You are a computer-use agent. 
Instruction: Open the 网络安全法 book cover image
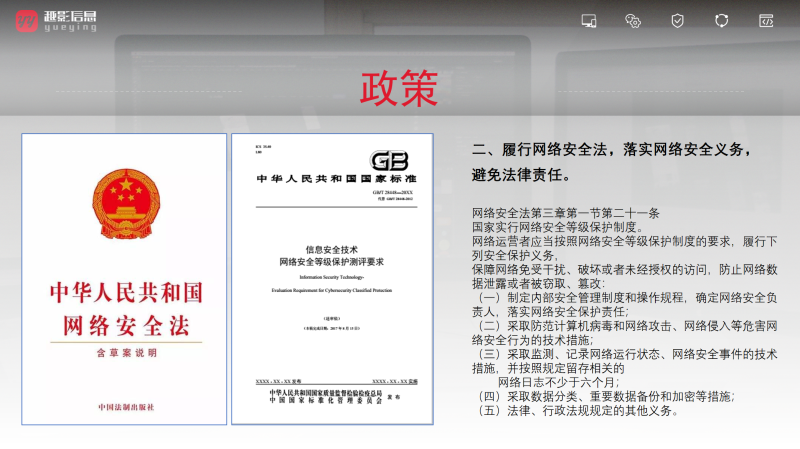(x=124, y=279)
